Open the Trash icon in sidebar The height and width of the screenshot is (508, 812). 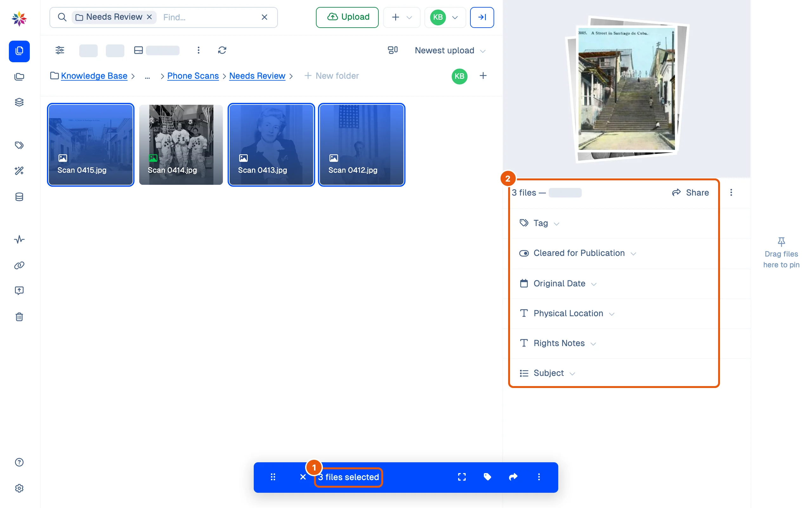19,317
